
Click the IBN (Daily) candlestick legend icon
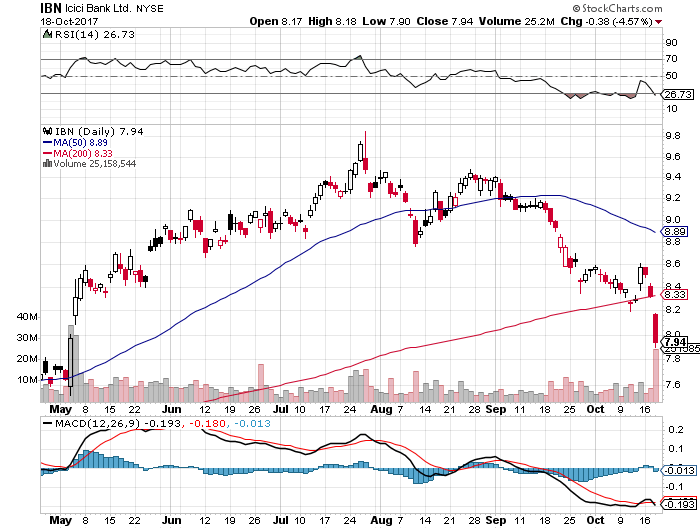pos(47,130)
